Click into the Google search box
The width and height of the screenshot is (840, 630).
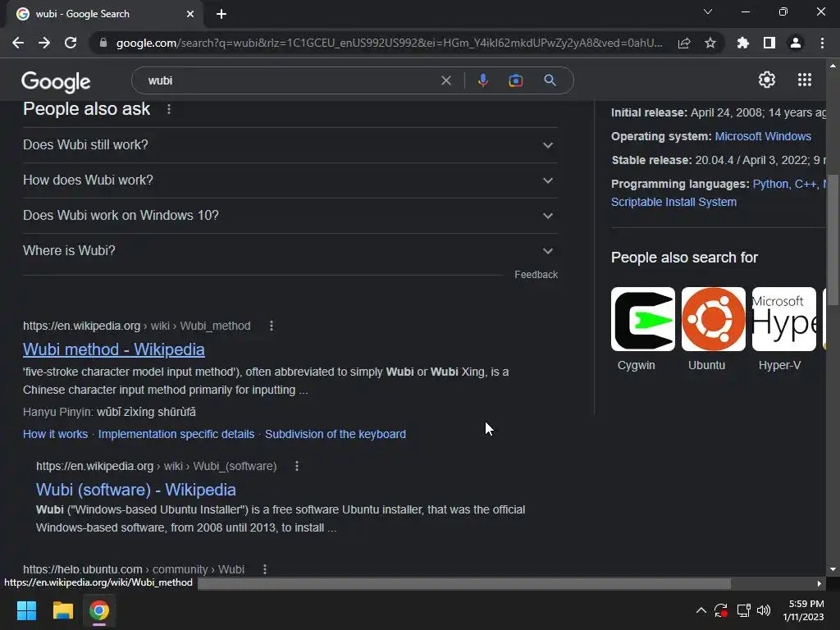(290, 80)
